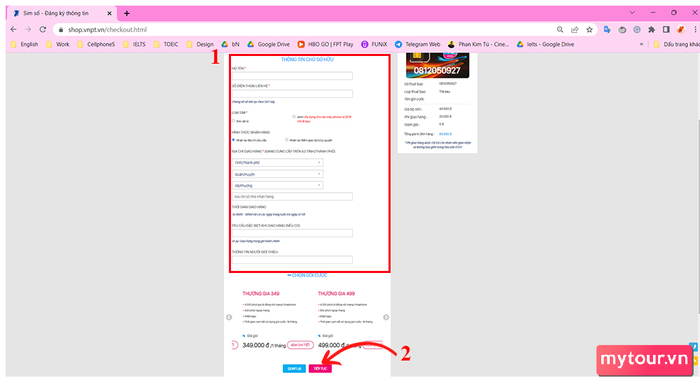
Task: Open the bN Drive bookmark
Action: click(x=230, y=44)
